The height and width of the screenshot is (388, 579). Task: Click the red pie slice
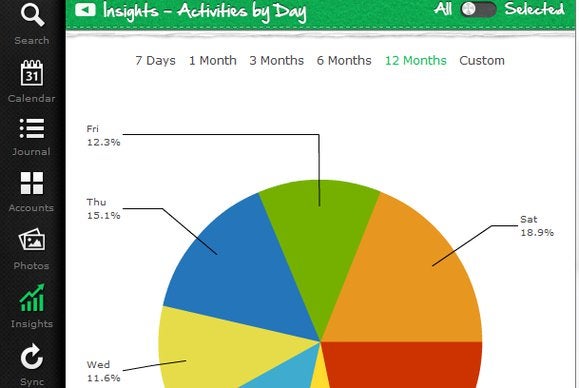pos(402,365)
